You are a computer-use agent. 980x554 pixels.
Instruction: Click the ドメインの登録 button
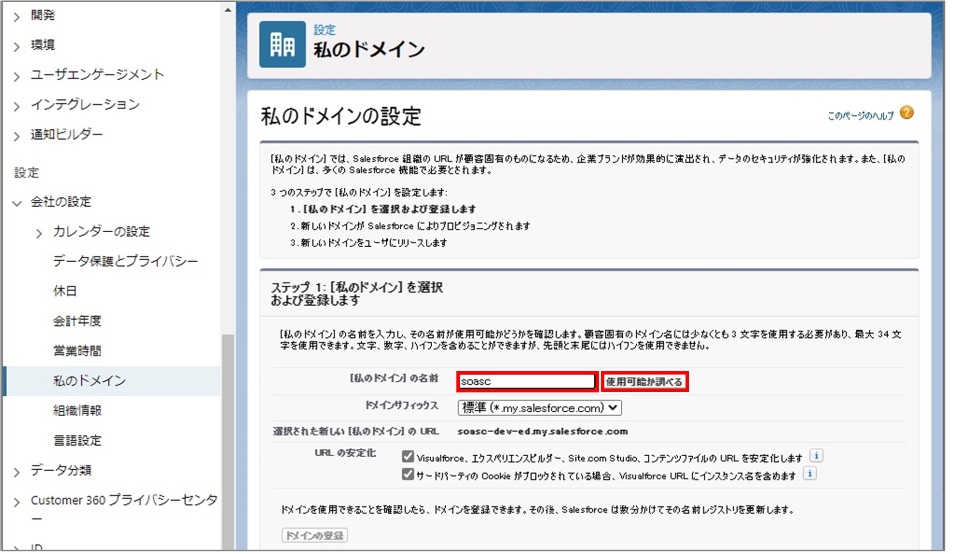315,535
